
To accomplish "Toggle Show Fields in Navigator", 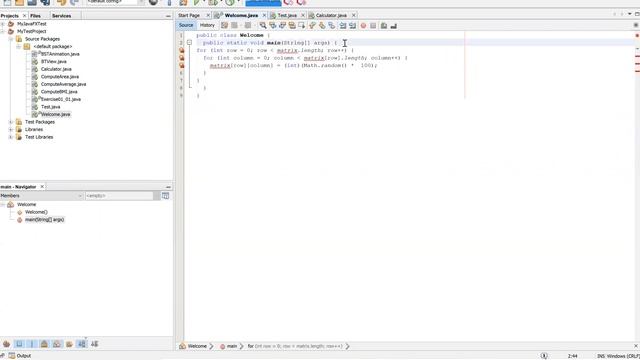I will coord(19,344).
